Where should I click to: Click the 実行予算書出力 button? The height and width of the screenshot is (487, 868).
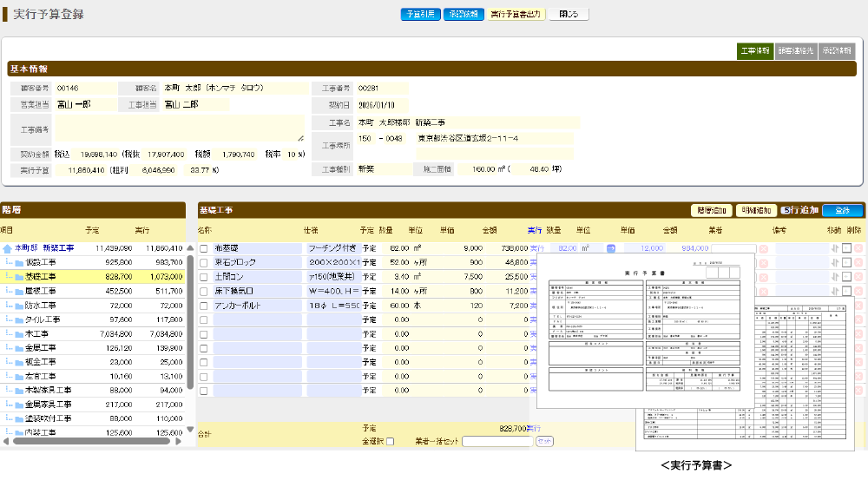tap(516, 15)
